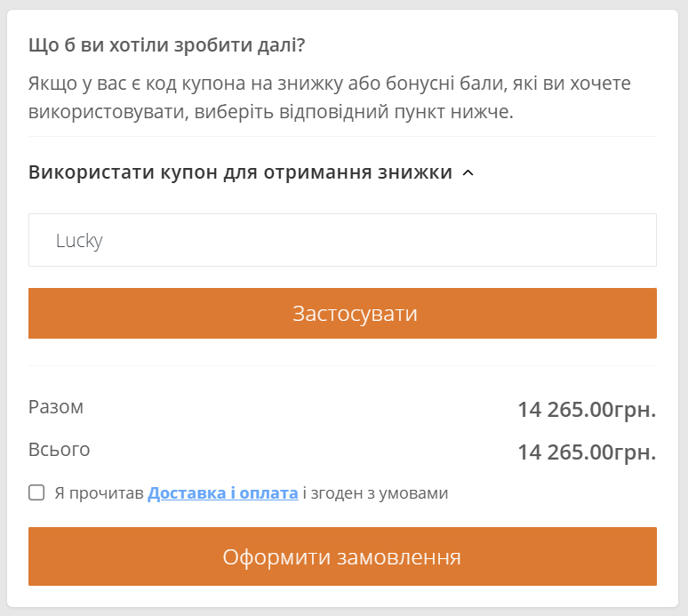Click the paragraph line starting "Якщо у вас є код купона"
688x616 pixels.
(x=329, y=84)
